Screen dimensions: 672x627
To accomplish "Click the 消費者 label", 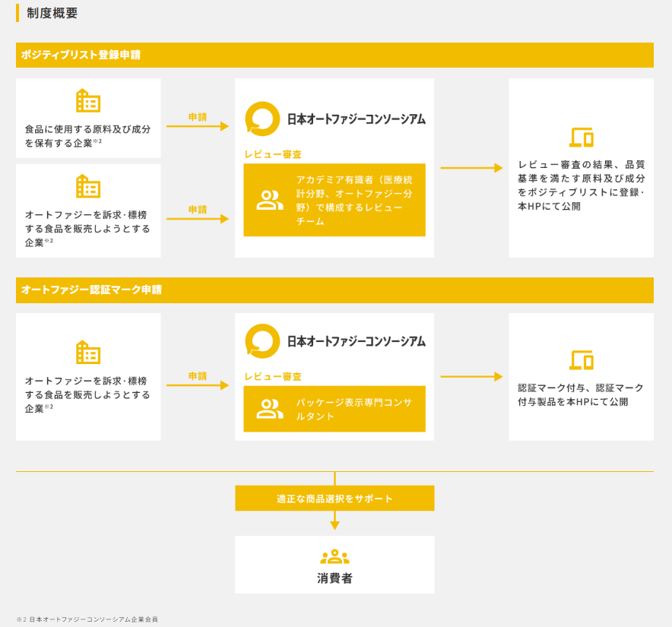I will 334,578.
